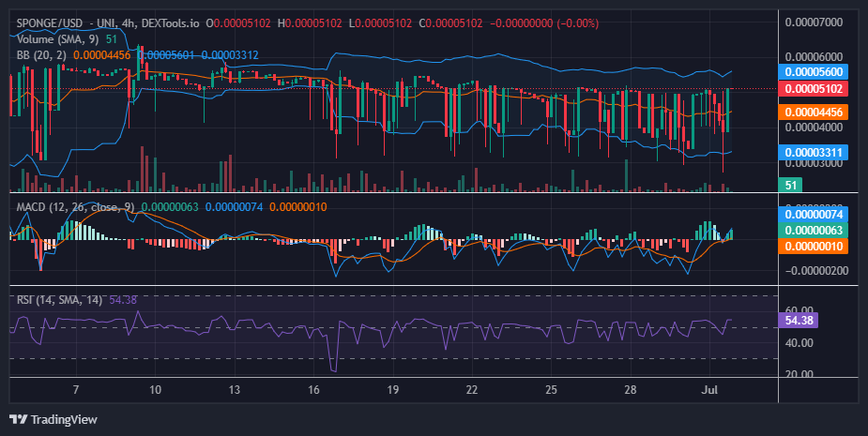
Task: Click the BB basis value 0.00004456 in legend
Action: click(x=102, y=54)
